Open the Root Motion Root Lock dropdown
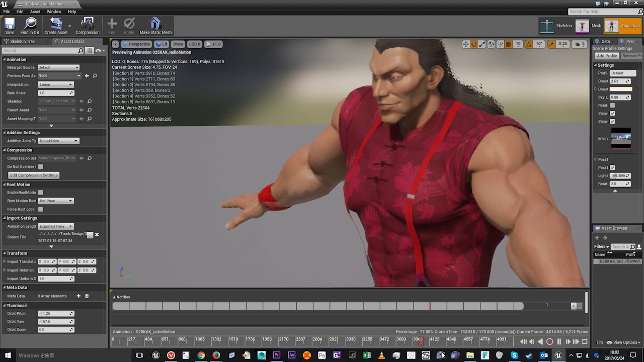644x362 pixels. [x=56, y=201]
